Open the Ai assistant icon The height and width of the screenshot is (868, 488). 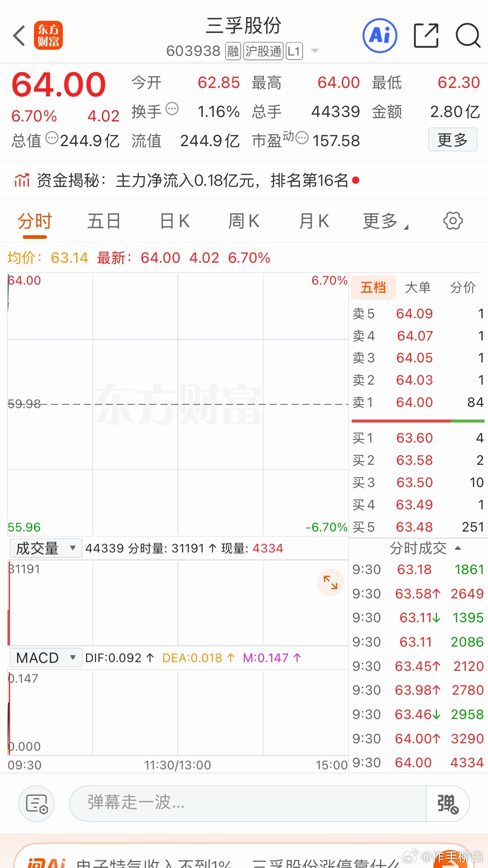tap(380, 36)
